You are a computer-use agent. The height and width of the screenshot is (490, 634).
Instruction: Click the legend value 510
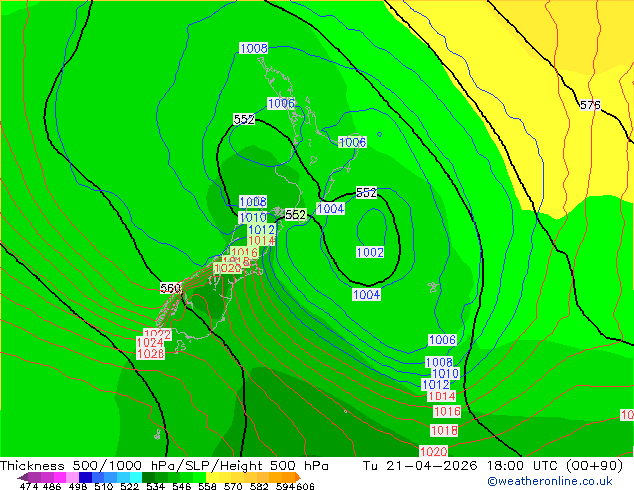coord(104,486)
